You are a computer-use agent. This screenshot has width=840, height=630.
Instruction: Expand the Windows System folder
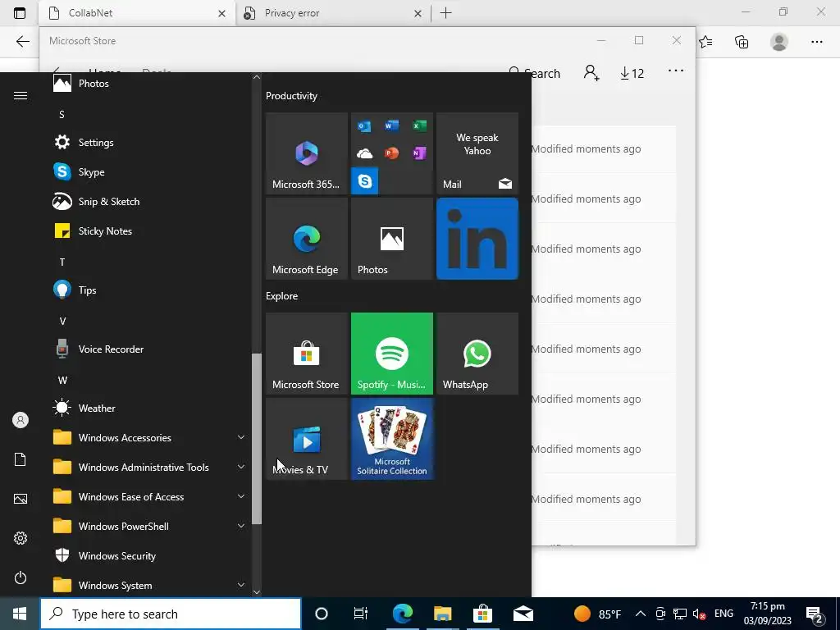click(149, 585)
